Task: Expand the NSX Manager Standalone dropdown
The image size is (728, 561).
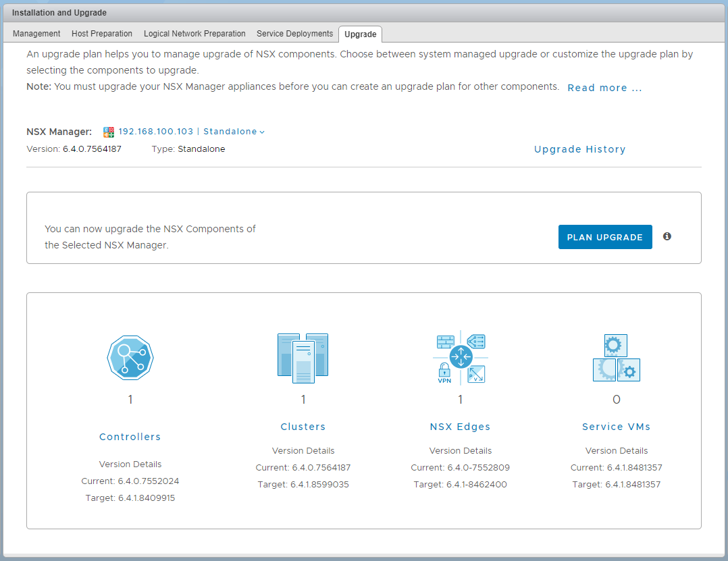Action: coord(191,132)
